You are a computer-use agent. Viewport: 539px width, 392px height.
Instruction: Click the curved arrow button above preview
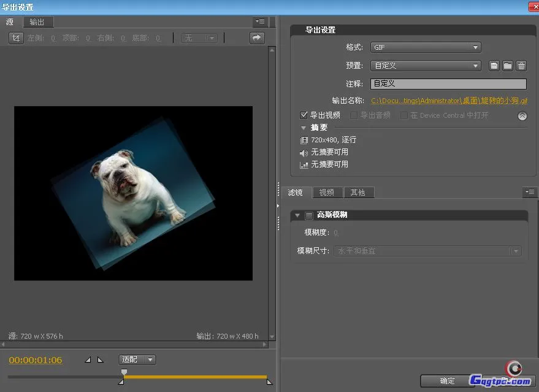pyautogui.click(x=256, y=38)
